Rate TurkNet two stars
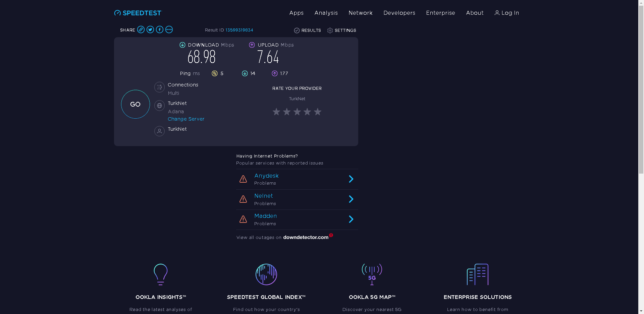The width and height of the screenshot is (644, 314). (x=287, y=112)
